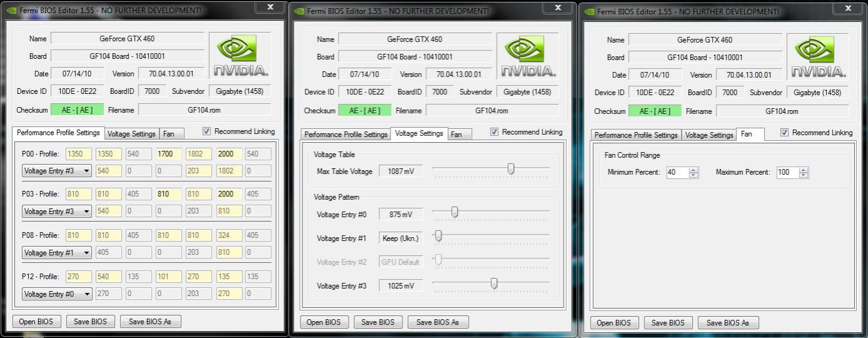Click the Voltage Entry #1 slider thumb

(439, 236)
